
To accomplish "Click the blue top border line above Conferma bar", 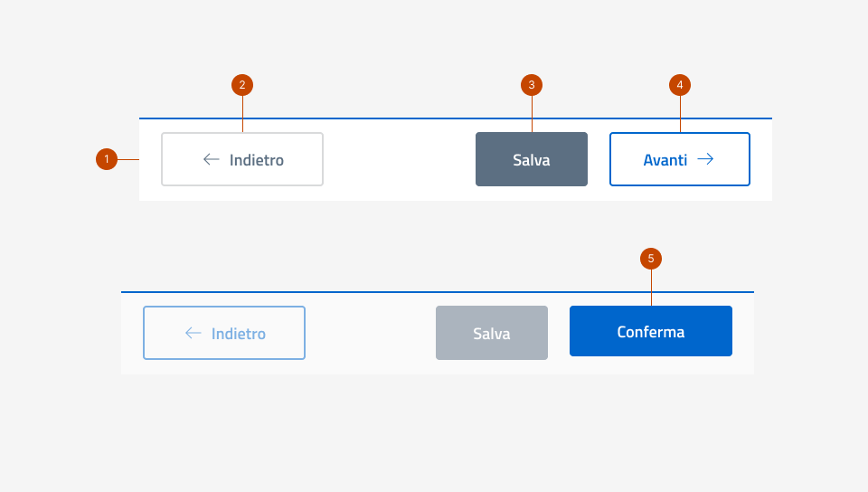I will pos(362,292).
